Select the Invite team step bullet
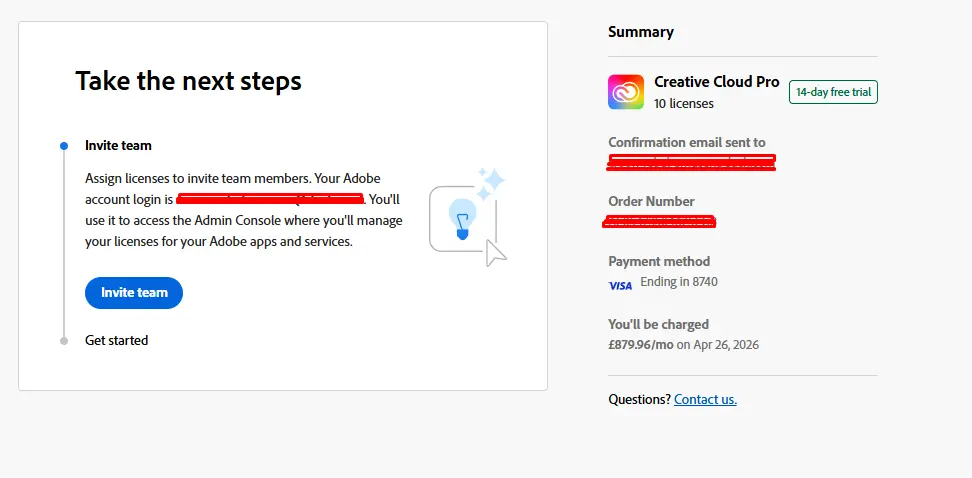The image size is (972, 478). coord(64,146)
